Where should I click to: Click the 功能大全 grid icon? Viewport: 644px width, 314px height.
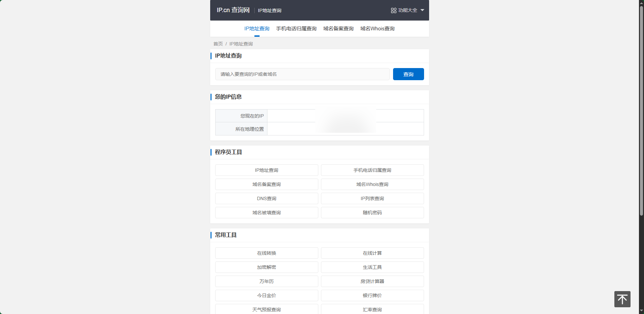(393, 10)
